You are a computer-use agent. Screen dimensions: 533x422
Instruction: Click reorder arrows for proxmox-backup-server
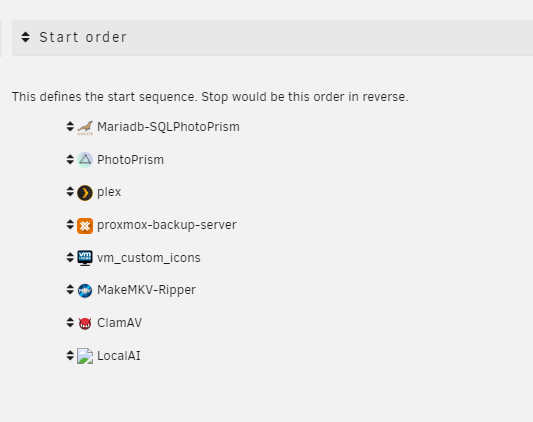(70, 224)
